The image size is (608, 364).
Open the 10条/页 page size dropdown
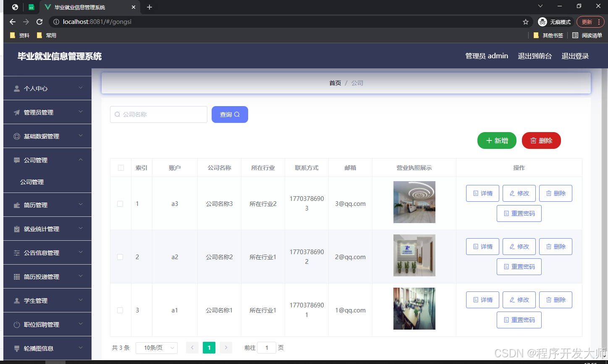157,348
